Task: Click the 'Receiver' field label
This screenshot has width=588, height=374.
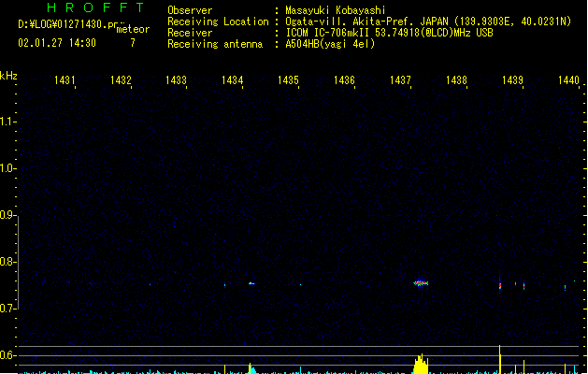Action: coord(190,33)
